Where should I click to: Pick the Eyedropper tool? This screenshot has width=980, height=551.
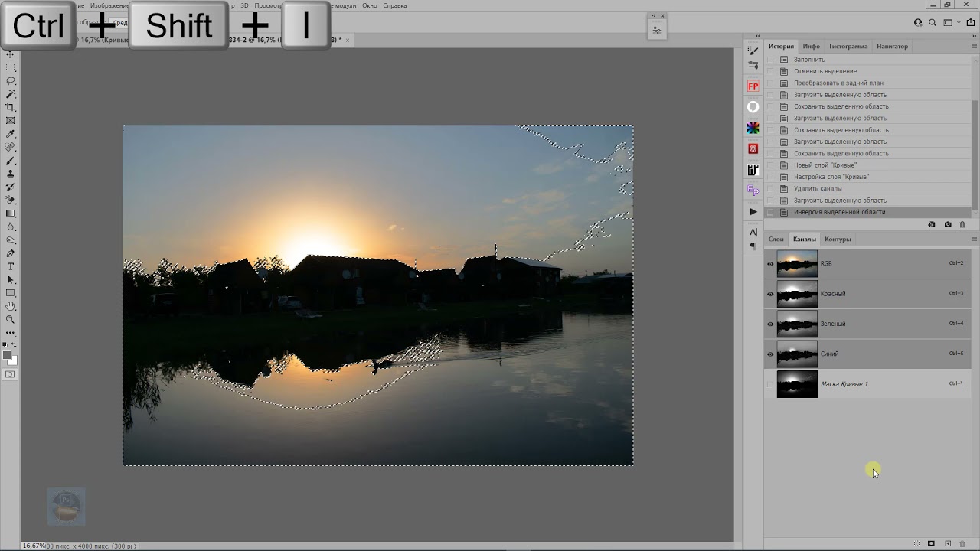pos(11,134)
